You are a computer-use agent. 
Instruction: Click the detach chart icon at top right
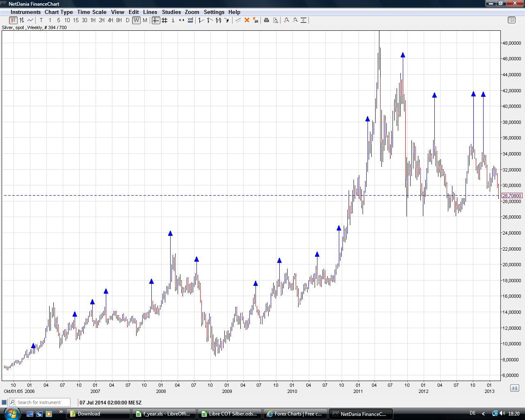pos(511,20)
